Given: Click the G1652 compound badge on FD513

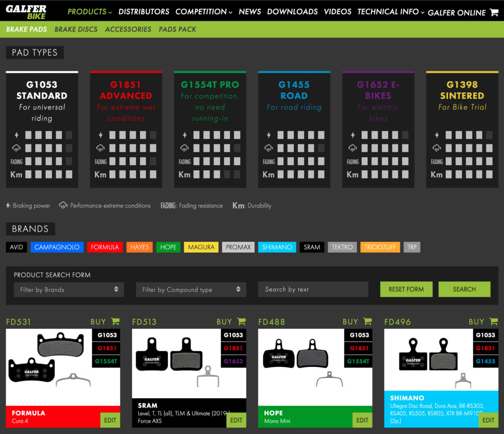Looking at the screenshot, I should point(233,361).
